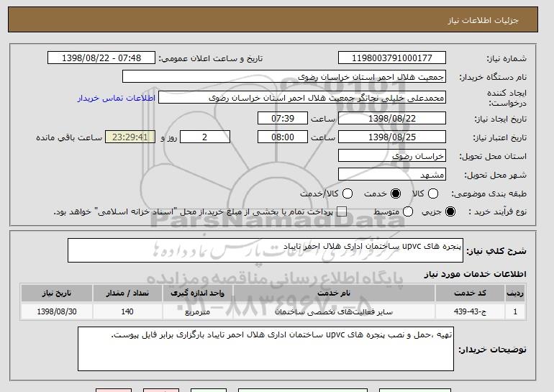Click the need number field 1198003791000177

click(x=392, y=58)
